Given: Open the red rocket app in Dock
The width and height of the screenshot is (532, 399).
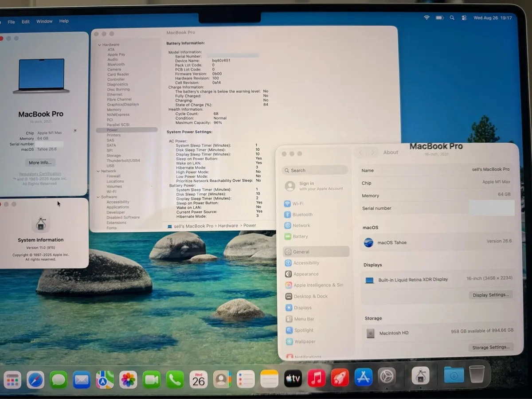Looking at the screenshot, I should 340,378.
